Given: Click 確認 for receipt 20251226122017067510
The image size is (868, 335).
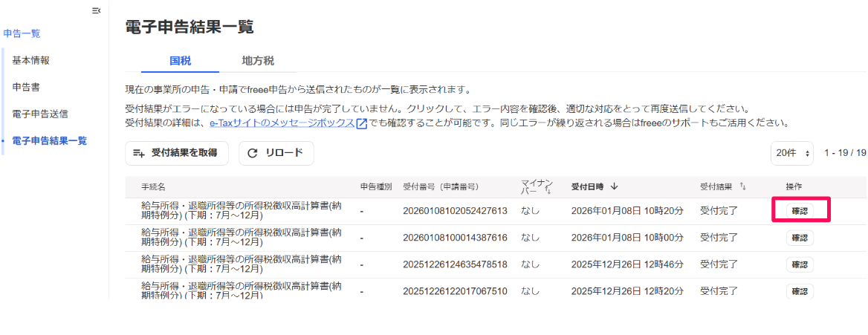Looking at the screenshot, I should point(800,291).
